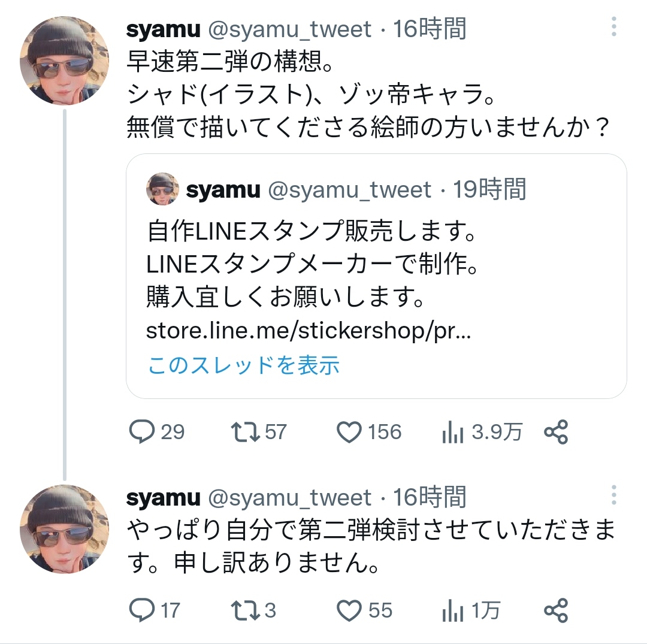Open syamu profile avatar on first tweet

click(64, 62)
